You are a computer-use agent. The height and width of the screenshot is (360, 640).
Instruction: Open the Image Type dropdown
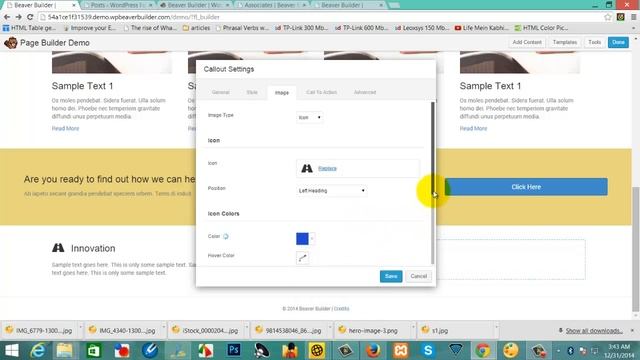coord(309,118)
